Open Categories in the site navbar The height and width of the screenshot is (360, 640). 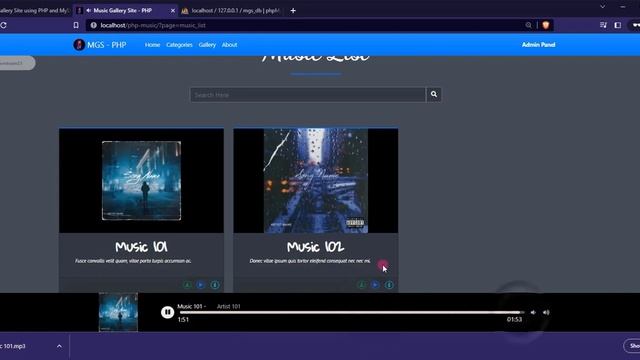179,45
